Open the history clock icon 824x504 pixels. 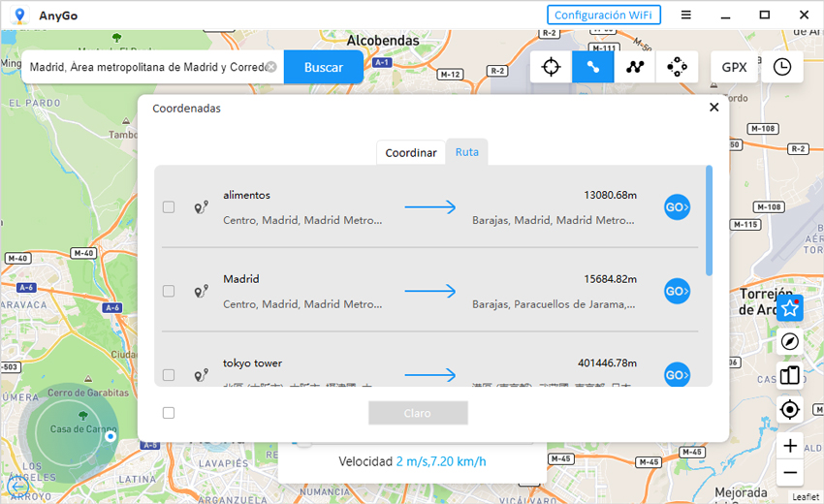781,67
